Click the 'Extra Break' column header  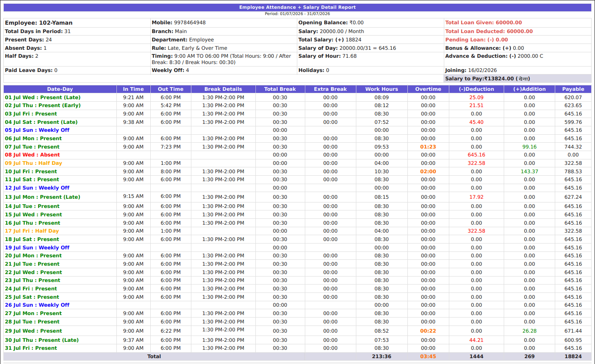tap(330, 89)
